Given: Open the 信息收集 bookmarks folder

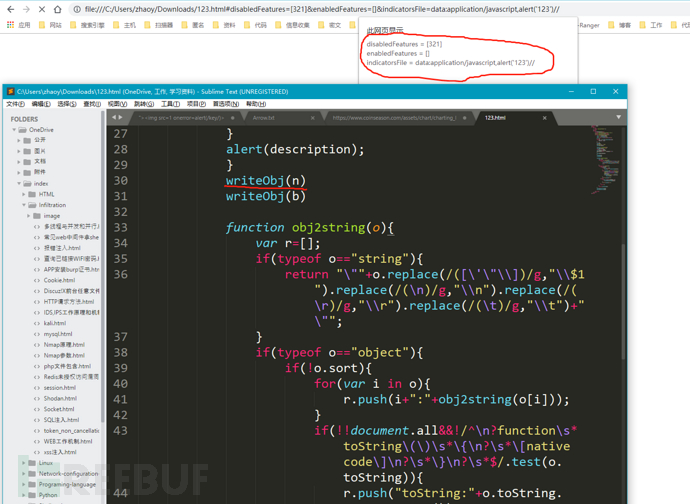Looking at the screenshot, I should 292,25.
